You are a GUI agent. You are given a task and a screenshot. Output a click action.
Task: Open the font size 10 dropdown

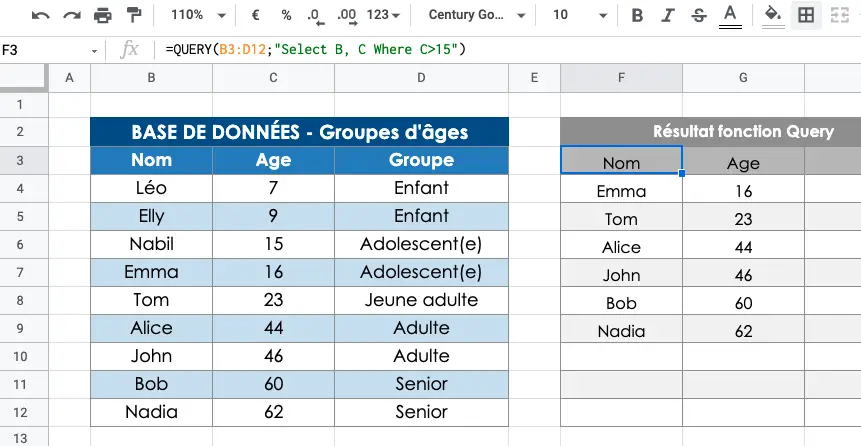click(580, 15)
